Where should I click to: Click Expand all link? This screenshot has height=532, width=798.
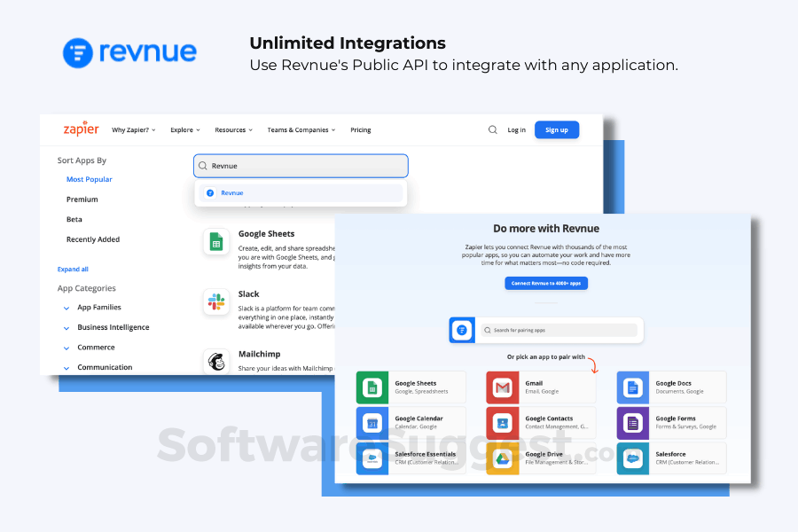(73, 269)
